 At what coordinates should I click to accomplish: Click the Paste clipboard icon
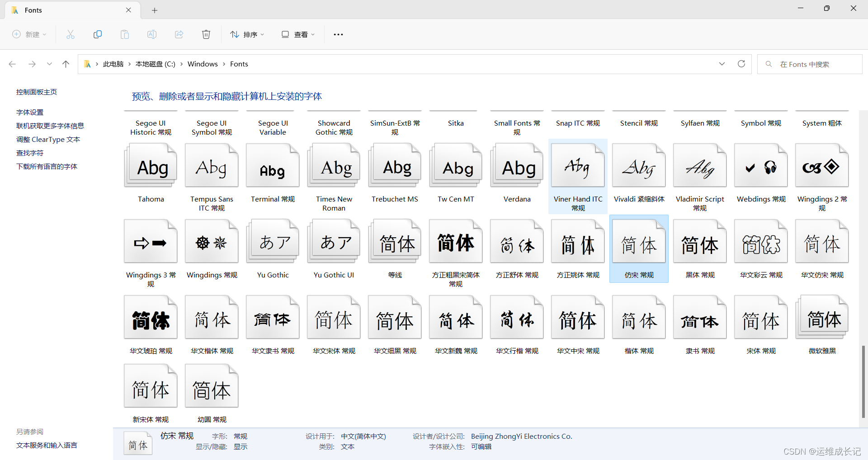[125, 34]
